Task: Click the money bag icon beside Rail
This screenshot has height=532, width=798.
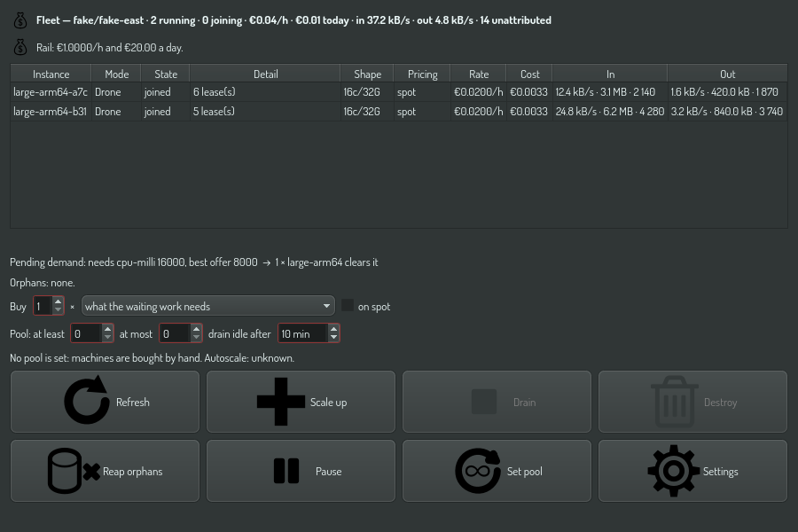Action: [x=20, y=47]
